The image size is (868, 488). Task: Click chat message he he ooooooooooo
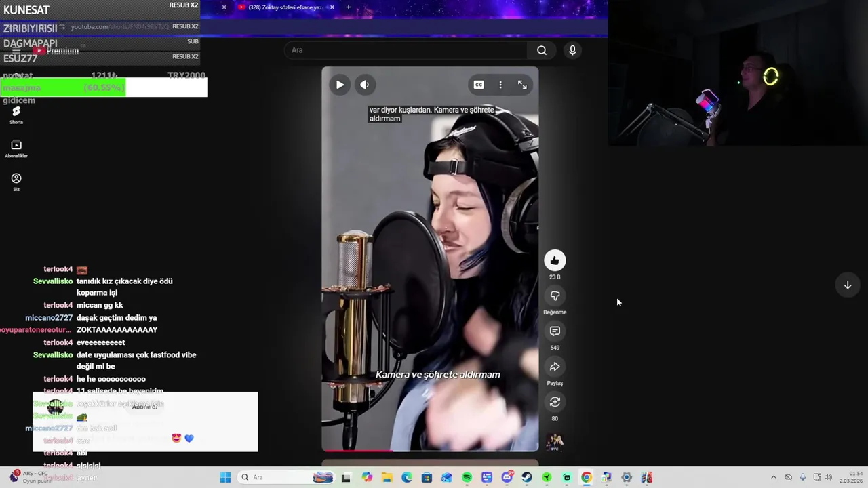point(111,379)
